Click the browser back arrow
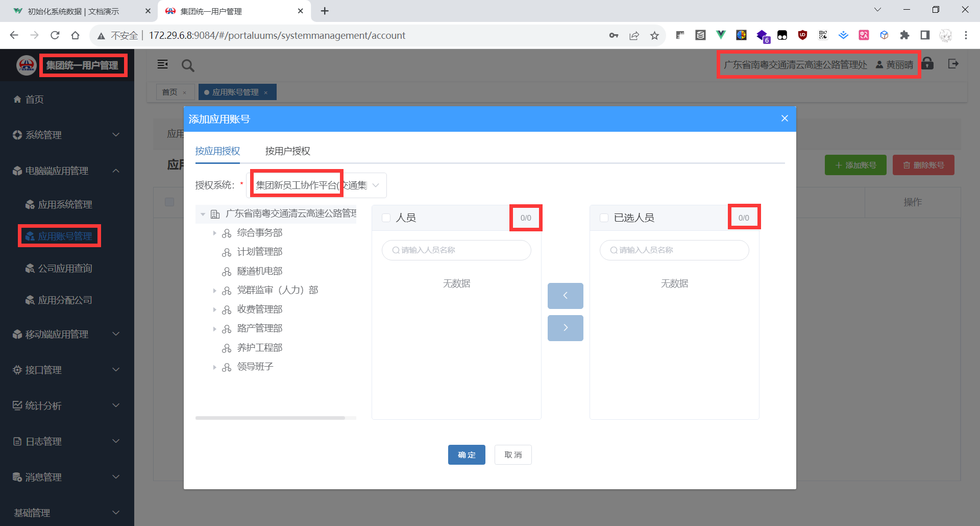 pyautogui.click(x=14, y=35)
